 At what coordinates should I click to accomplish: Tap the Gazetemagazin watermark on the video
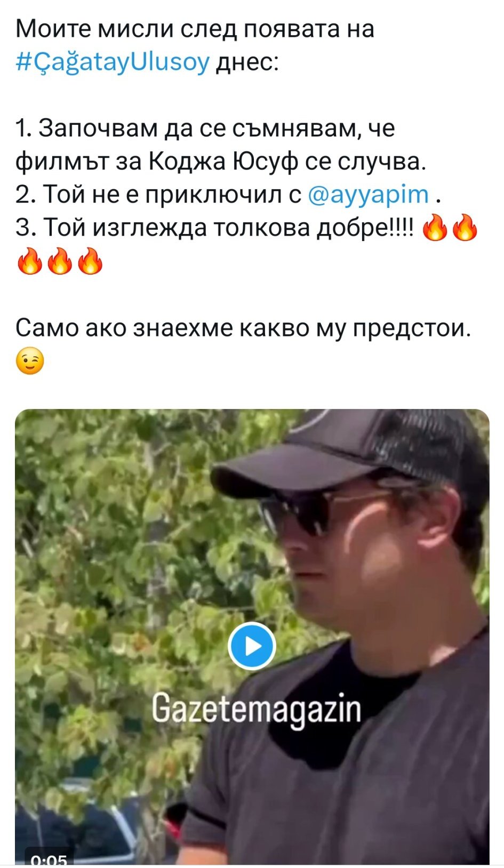click(256, 710)
